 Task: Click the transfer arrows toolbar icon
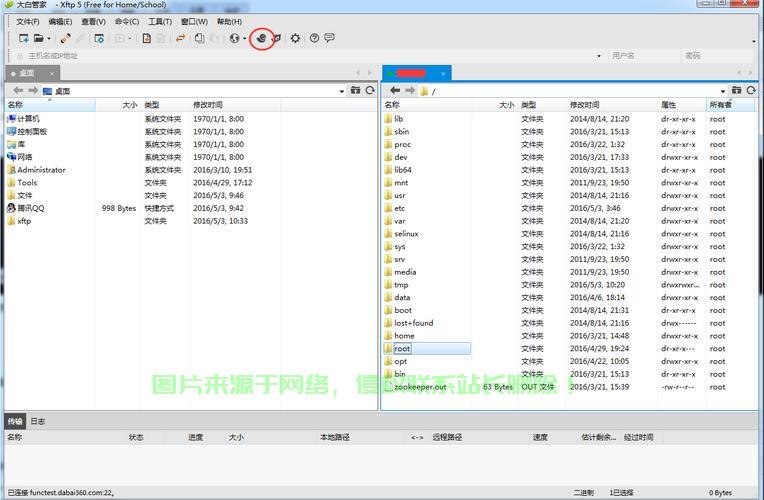tap(180, 38)
